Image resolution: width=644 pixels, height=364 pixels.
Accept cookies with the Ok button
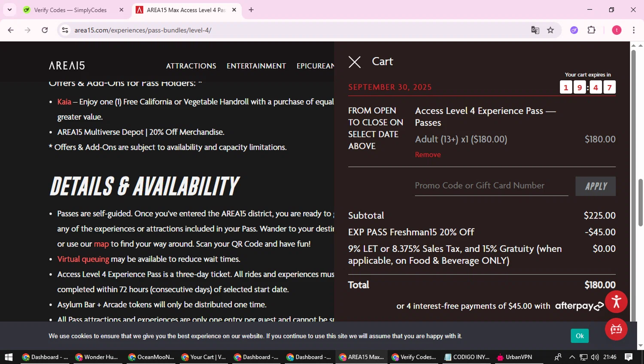point(580,336)
